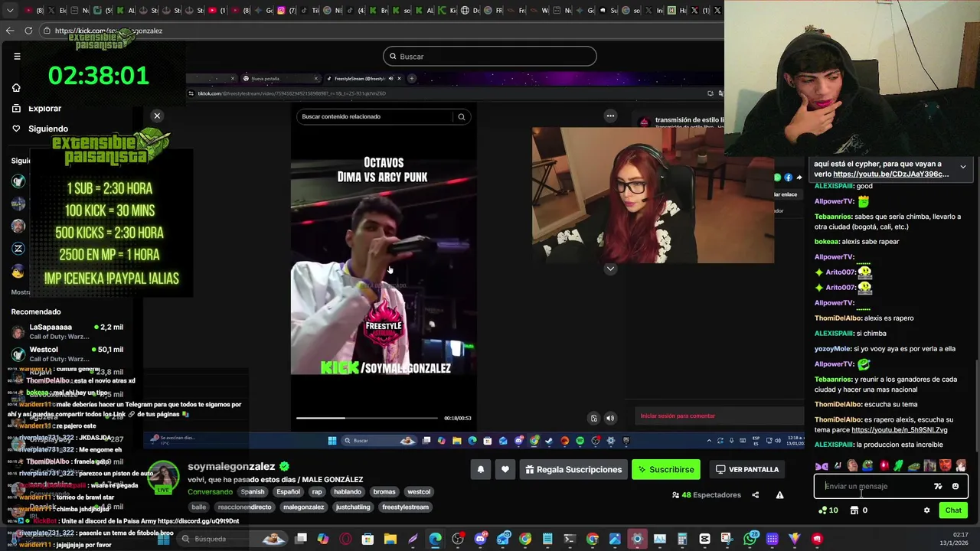Click the green Suscribirse button
Image resolution: width=980 pixels, height=551 pixels.
666,469
